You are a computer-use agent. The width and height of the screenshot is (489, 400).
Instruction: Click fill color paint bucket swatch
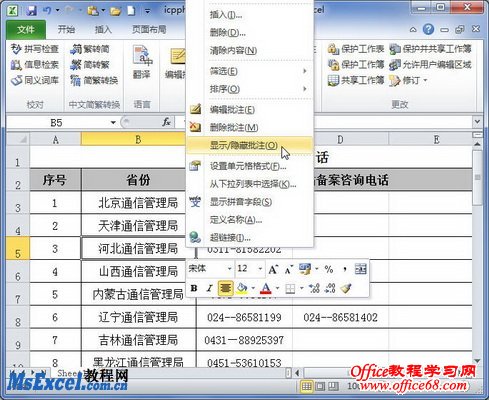242,288
